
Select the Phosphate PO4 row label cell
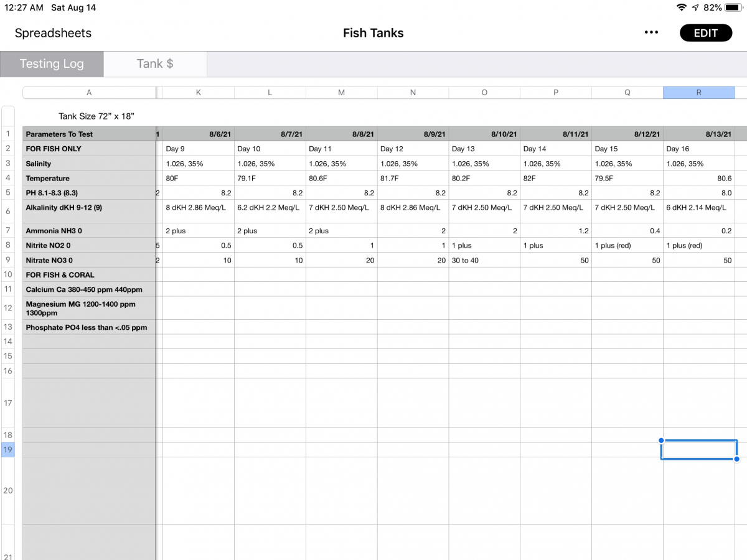point(89,327)
